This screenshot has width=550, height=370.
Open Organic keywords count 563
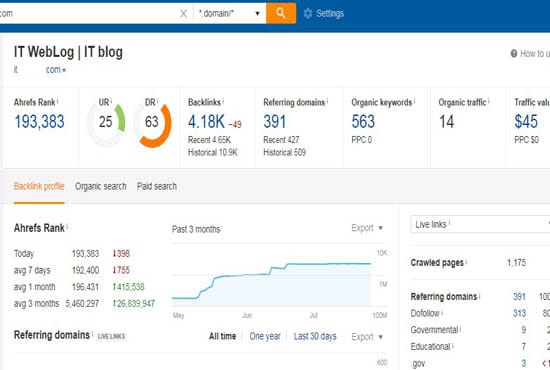(x=363, y=122)
